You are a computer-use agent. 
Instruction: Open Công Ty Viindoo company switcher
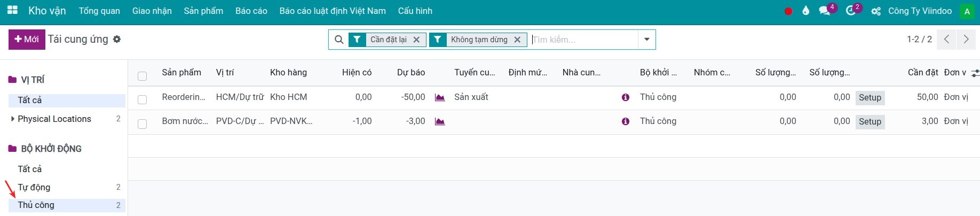[920, 11]
